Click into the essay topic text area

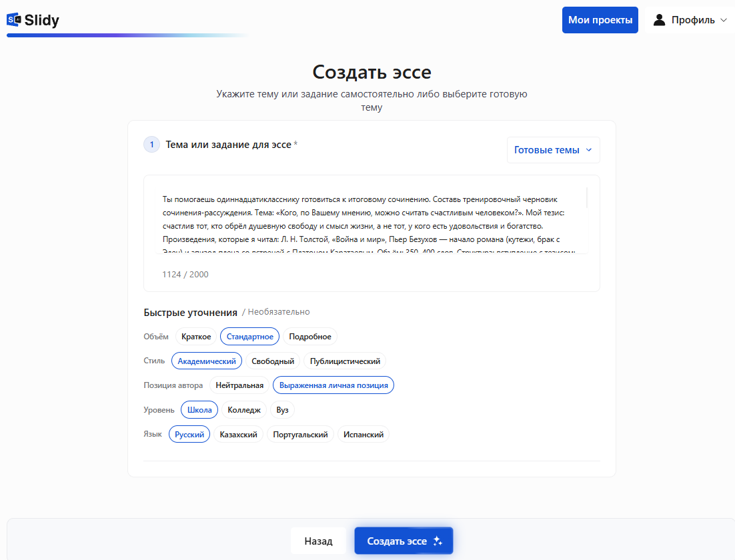(x=370, y=220)
